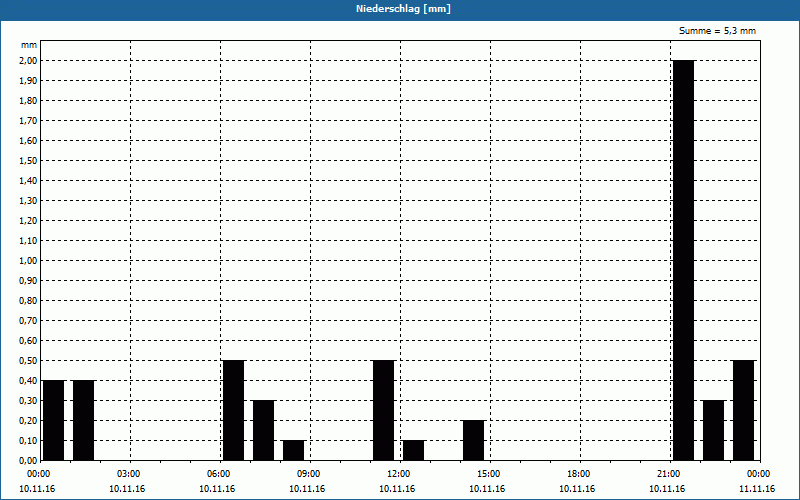Select the 0,50 bar just before 12:00
The image size is (800, 500).
(x=384, y=410)
